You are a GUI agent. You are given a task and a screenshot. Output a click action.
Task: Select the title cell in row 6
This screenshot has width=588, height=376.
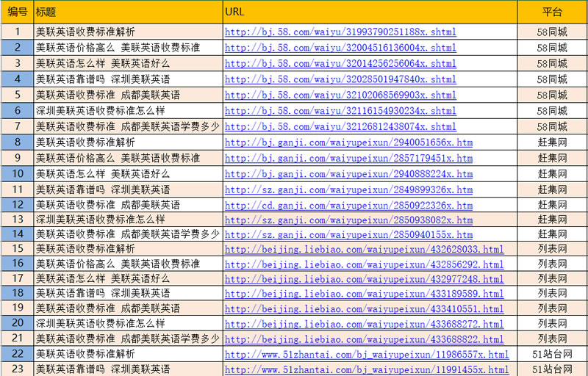pos(128,110)
